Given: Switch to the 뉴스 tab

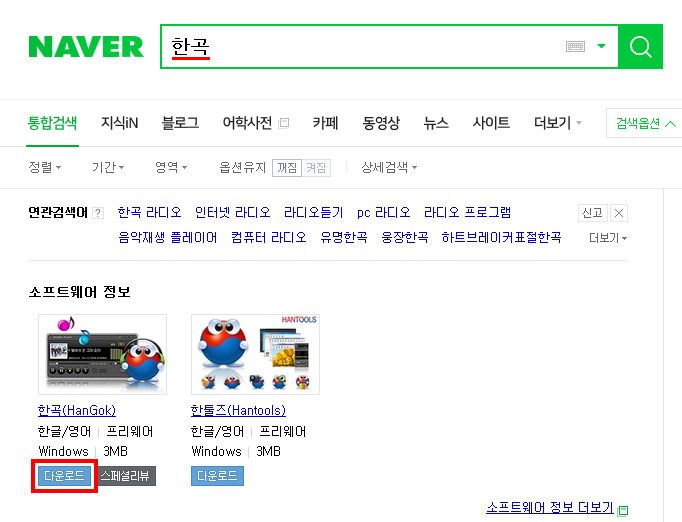Looking at the screenshot, I should (x=436, y=123).
